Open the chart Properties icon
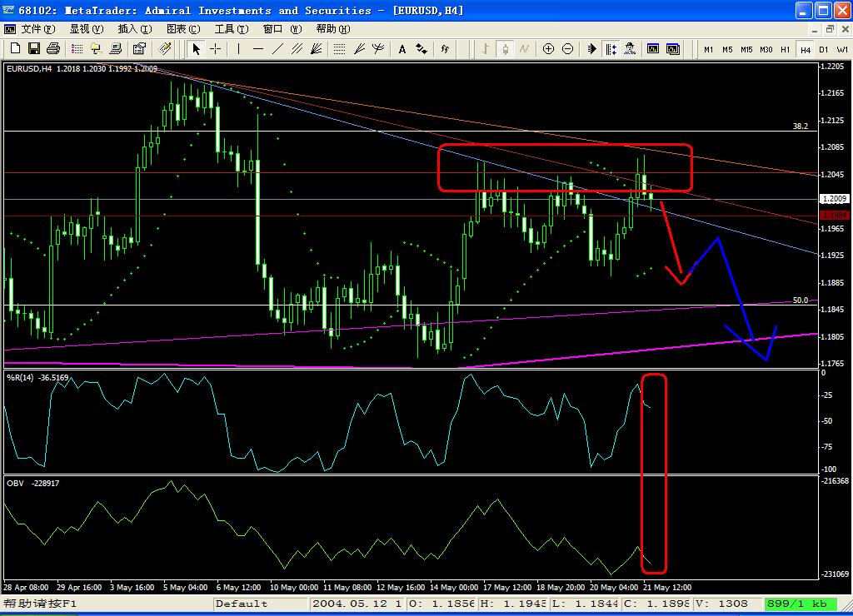The width and height of the screenshot is (853, 616). (x=139, y=49)
